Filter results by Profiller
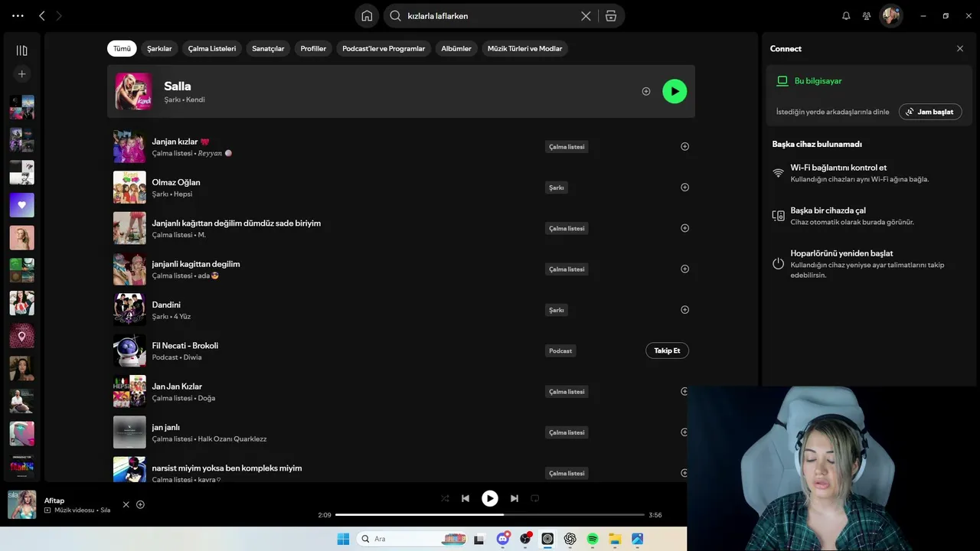 pyautogui.click(x=313, y=48)
